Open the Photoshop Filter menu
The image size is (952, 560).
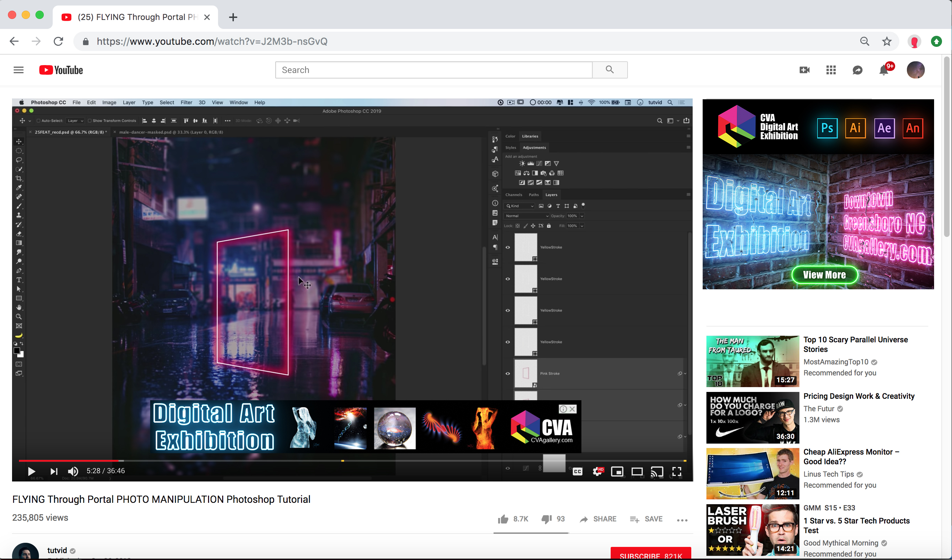186,102
